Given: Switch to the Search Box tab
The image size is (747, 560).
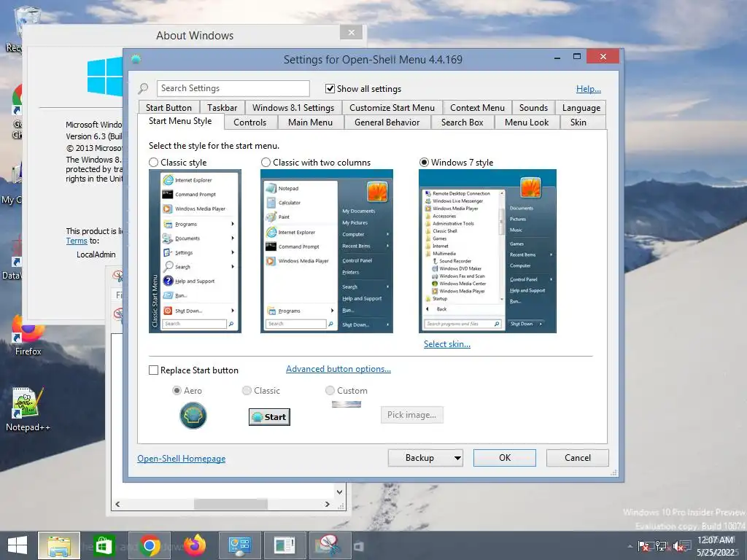Looking at the screenshot, I should (x=462, y=122).
